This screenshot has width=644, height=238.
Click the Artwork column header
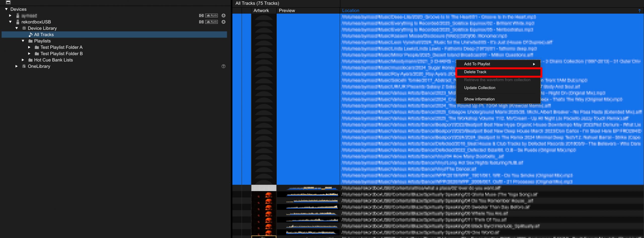point(261,11)
